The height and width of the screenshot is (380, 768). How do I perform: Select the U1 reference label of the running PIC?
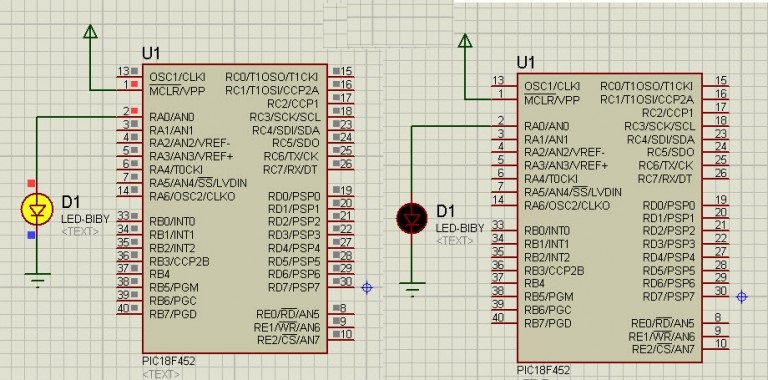pyautogui.click(x=151, y=53)
